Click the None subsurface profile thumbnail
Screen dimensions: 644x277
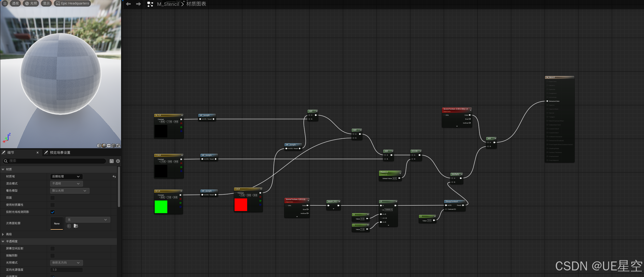(57, 223)
